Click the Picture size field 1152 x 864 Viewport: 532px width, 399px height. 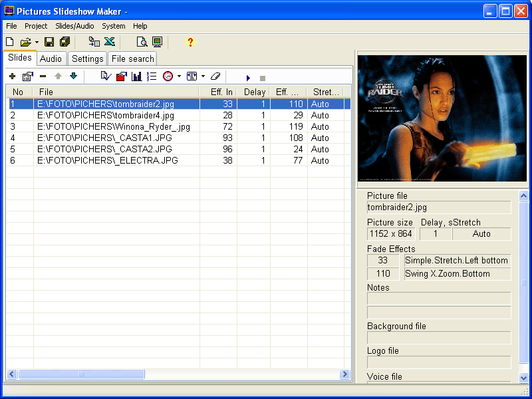[x=391, y=234]
